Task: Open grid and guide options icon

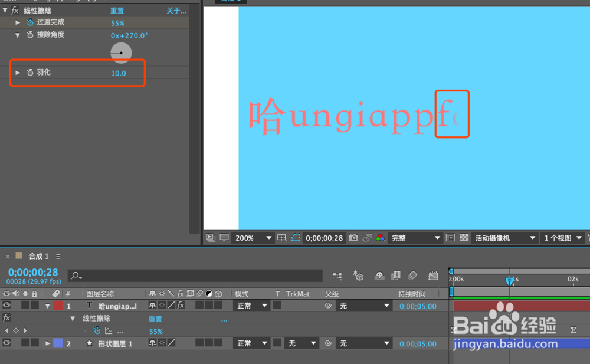Action: (281, 238)
